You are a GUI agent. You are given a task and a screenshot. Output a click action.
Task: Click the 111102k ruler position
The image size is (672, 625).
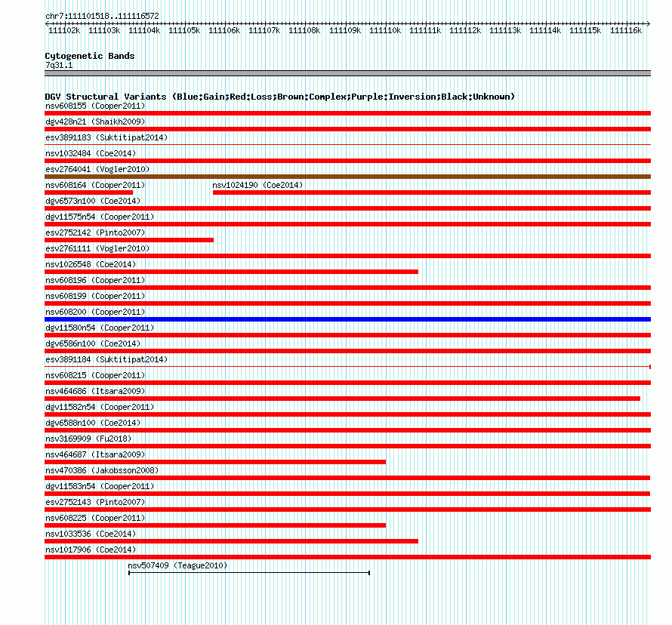coord(64,30)
